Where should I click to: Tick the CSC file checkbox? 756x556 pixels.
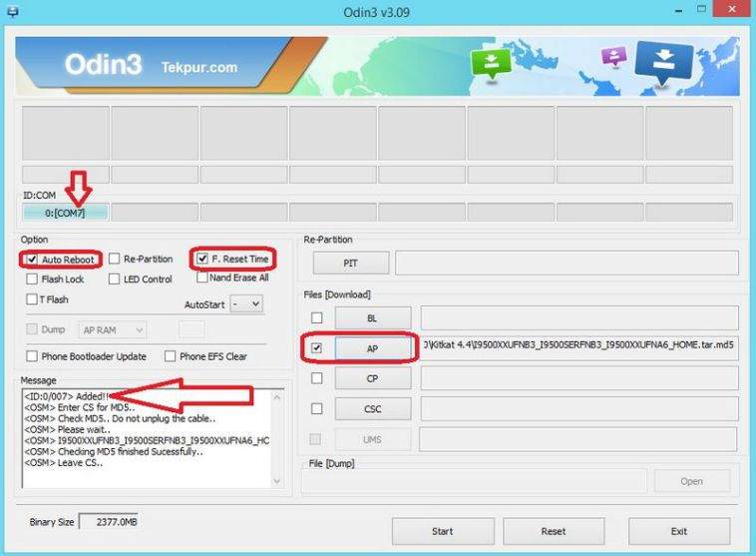coord(317,409)
